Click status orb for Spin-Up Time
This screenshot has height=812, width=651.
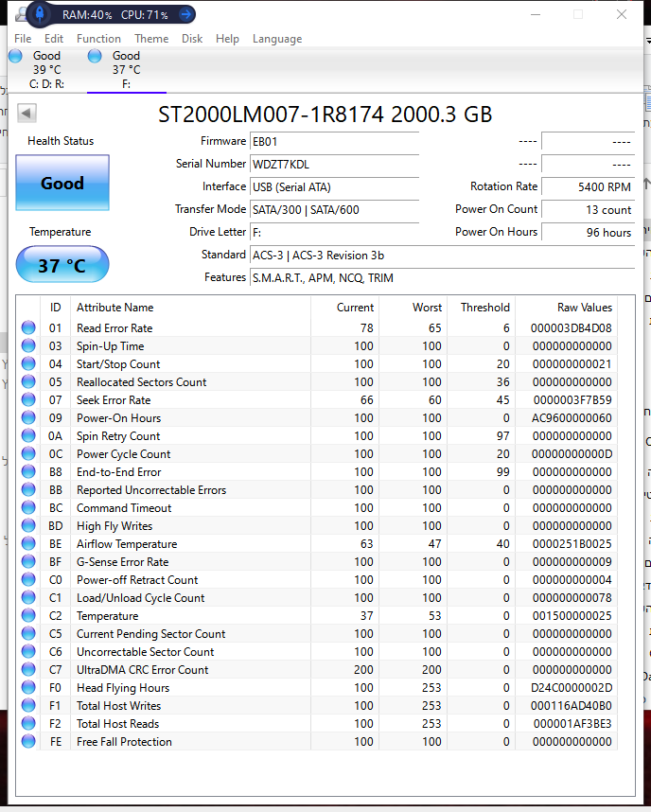[x=28, y=345]
